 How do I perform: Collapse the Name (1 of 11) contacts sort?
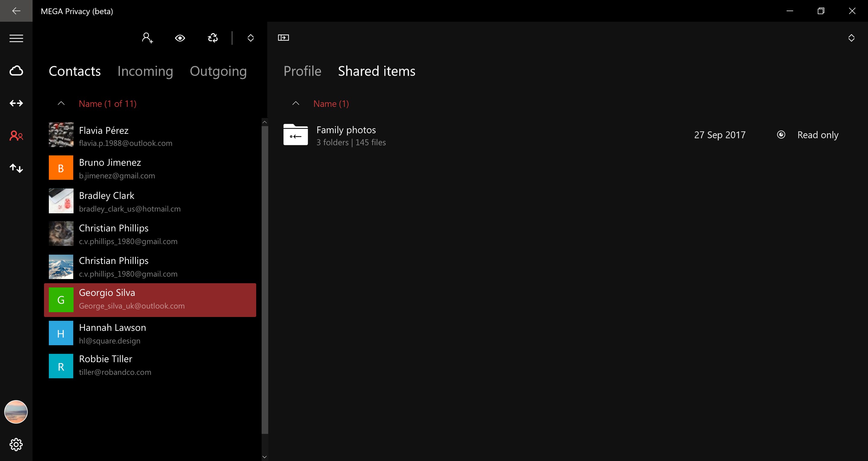point(61,103)
